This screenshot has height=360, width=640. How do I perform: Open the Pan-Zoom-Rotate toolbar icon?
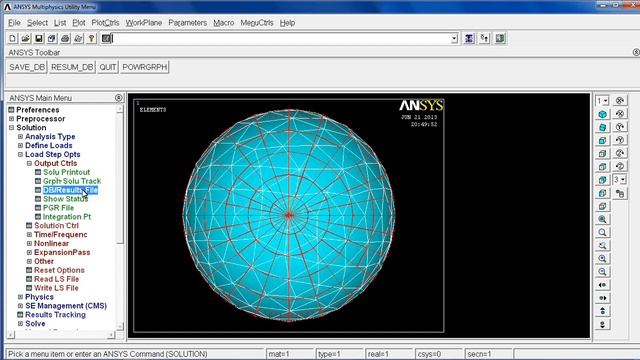[x=52, y=38]
